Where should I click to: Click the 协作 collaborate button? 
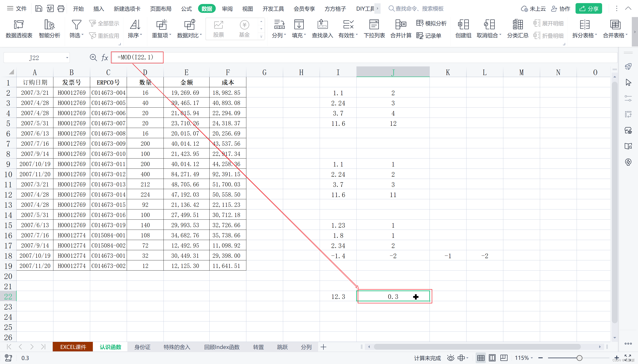click(560, 9)
